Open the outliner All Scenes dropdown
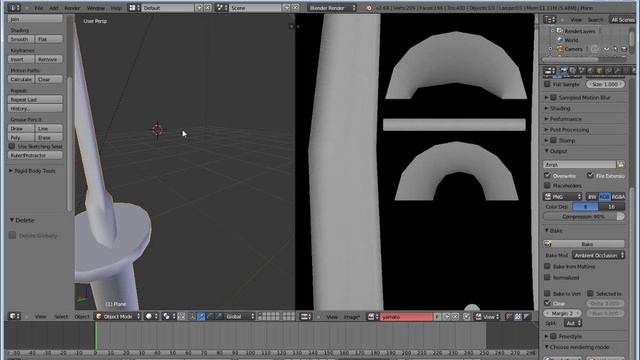Viewport: 640px width, 360px height. pos(623,20)
